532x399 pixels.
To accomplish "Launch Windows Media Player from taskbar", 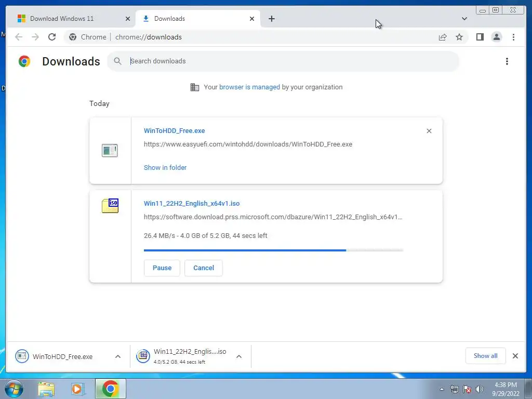I will tap(77, 389).
